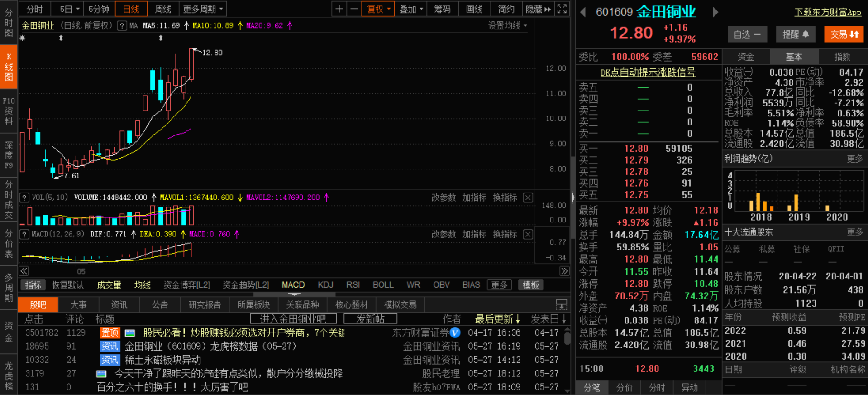Toggle 自选 watchlist for this stock
868x395 pixels.
747,34
